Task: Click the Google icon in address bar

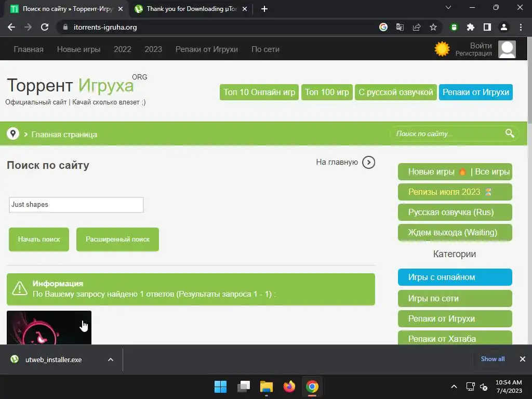Action: point(383,27)
